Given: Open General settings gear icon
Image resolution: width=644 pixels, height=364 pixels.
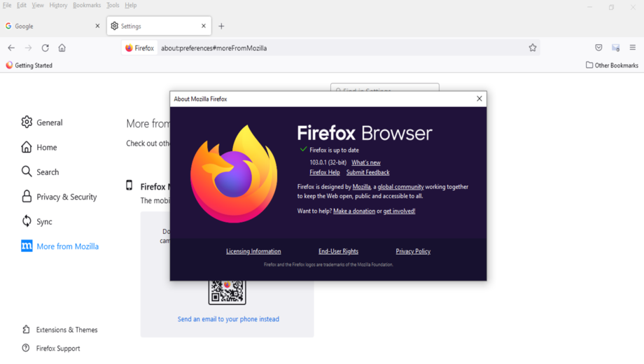Looking at the screenshot, I should point(27,122).
